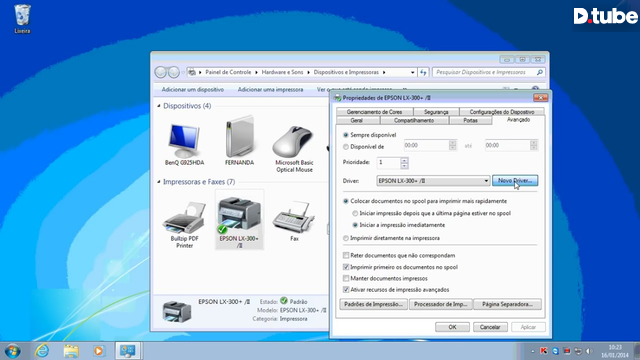Select the FERNANDA computer device
Image resolution: width=640 pixels, height=360 pixels.
pyautogui.click(x=239, y=141)
